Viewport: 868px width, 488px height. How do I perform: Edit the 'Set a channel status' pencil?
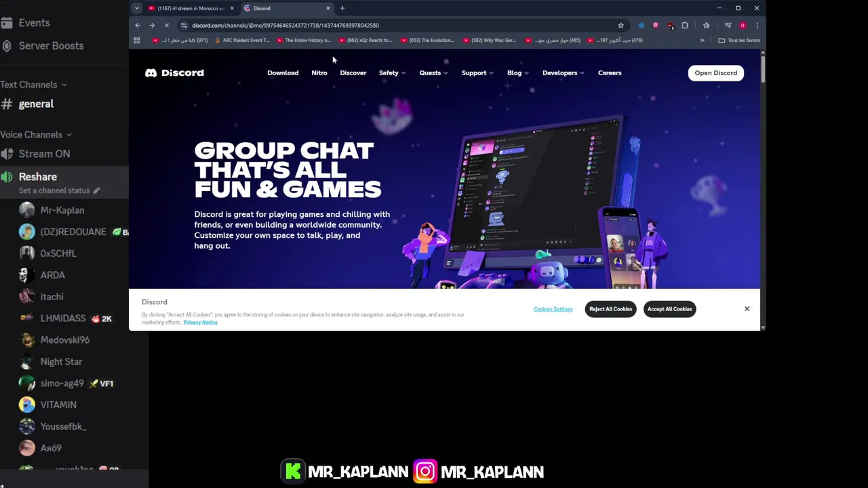click(x=96, y=190)
